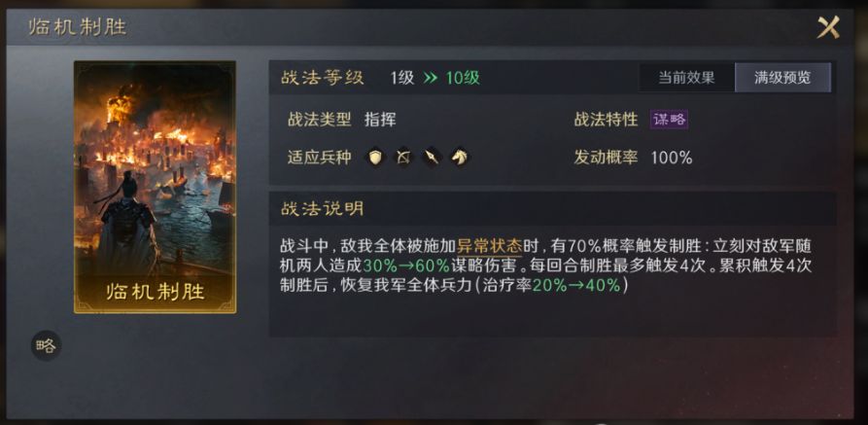
Task: Click the green 30%→60% damage value
Action: click(406, 266)
